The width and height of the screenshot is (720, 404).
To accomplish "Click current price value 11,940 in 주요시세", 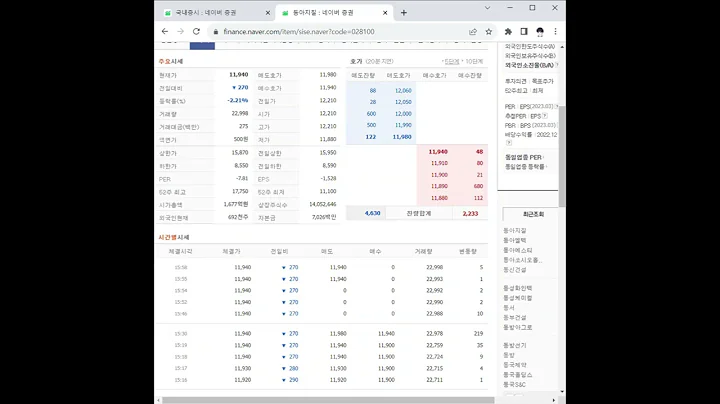I will (x=238, y=74).
